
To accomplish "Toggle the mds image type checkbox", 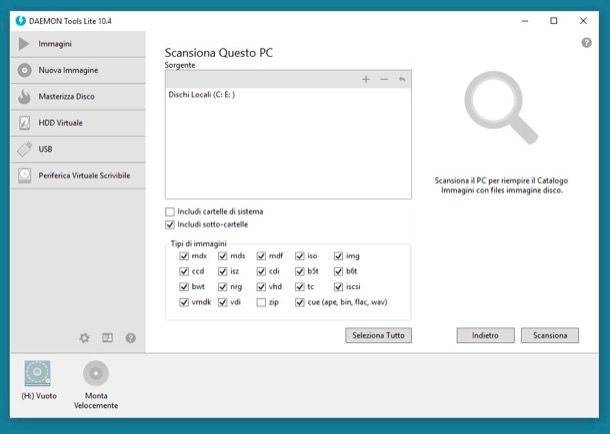I will pyautogui.click(x=222, y=256).
